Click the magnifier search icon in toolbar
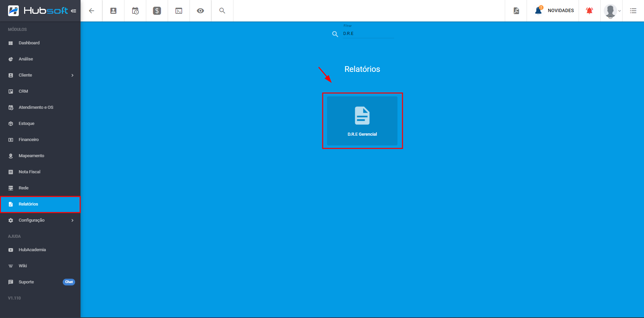Screen dimensions: 644x318 222,11
